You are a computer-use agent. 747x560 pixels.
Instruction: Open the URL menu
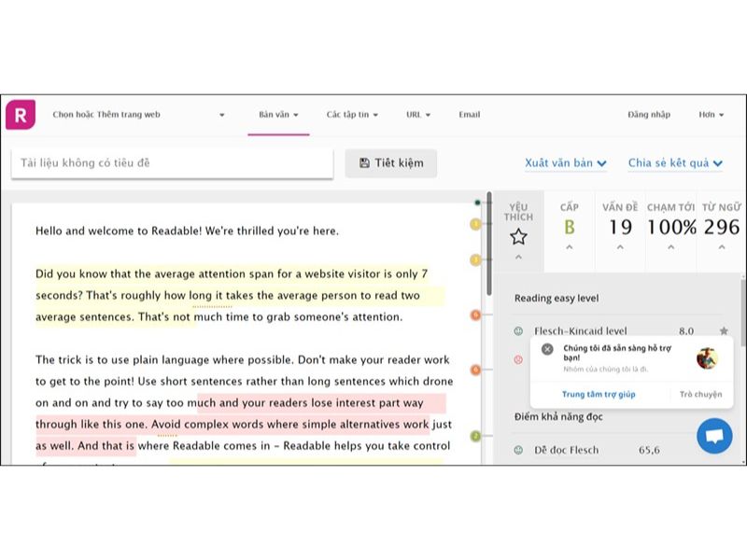pos(418,114)
